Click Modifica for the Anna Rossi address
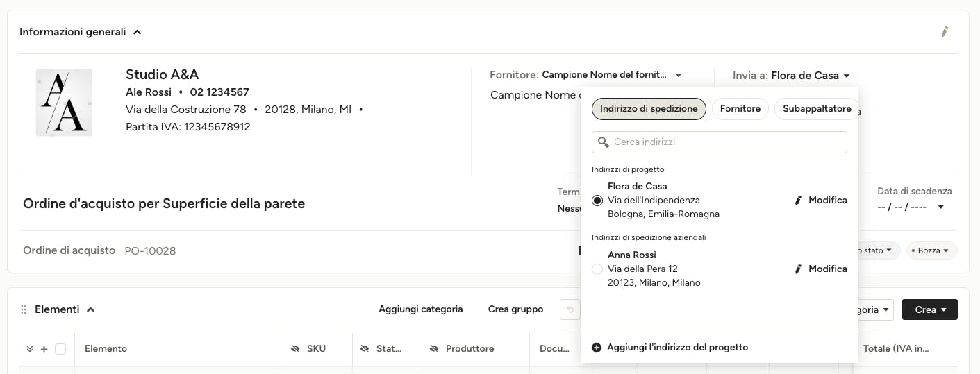Screen dimensions: 980x374 [x=821, y=269]
